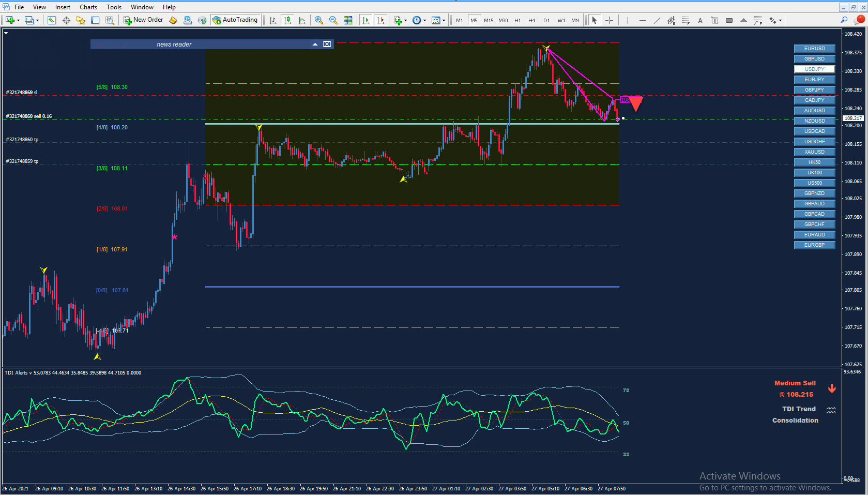Select the text tool

coord(700,20)
